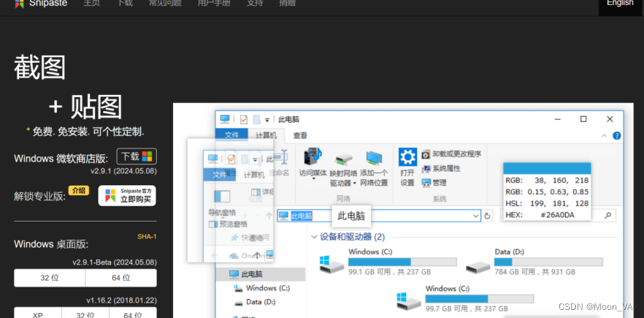The width and height of the screenshot is (644, 318).
Task: Open the 下载 navigation item in header
Action: pyautogui.click(x=125, y=4)
